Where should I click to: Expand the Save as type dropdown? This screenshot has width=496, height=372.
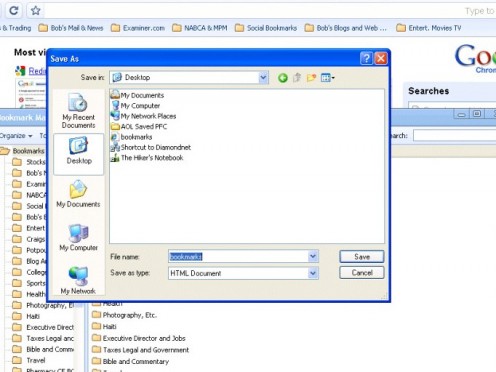(x=313, y=273)
